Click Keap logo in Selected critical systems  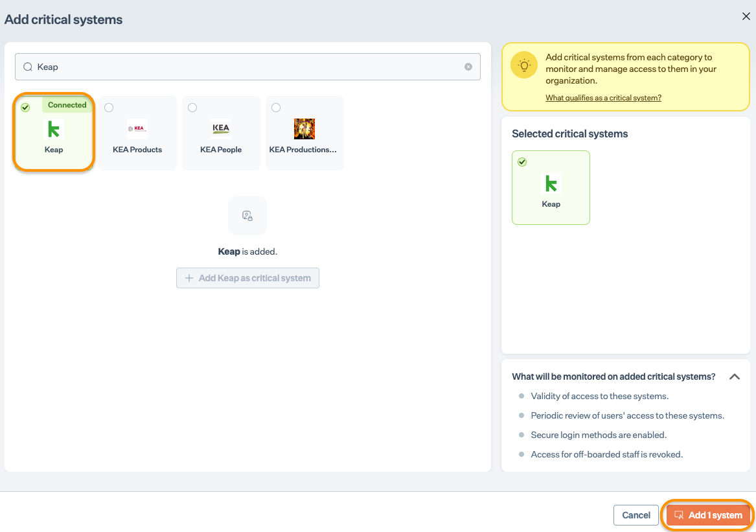[x=551, y=183]
